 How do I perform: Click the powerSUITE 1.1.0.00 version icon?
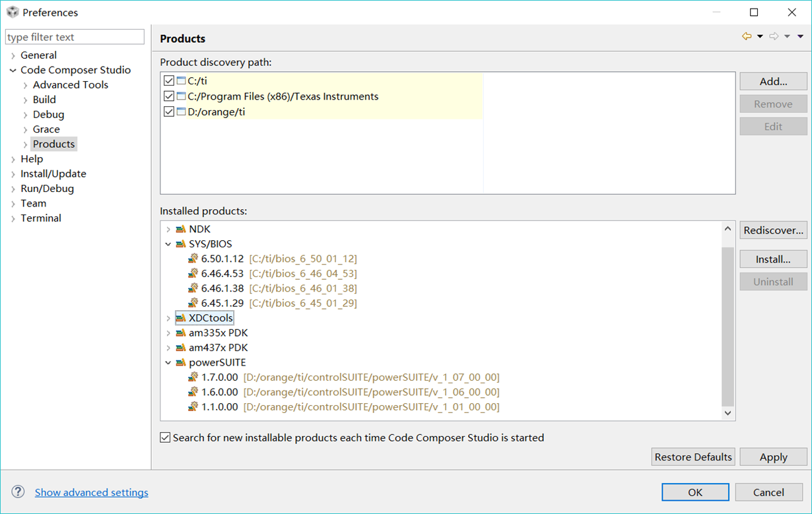[193, 407]
